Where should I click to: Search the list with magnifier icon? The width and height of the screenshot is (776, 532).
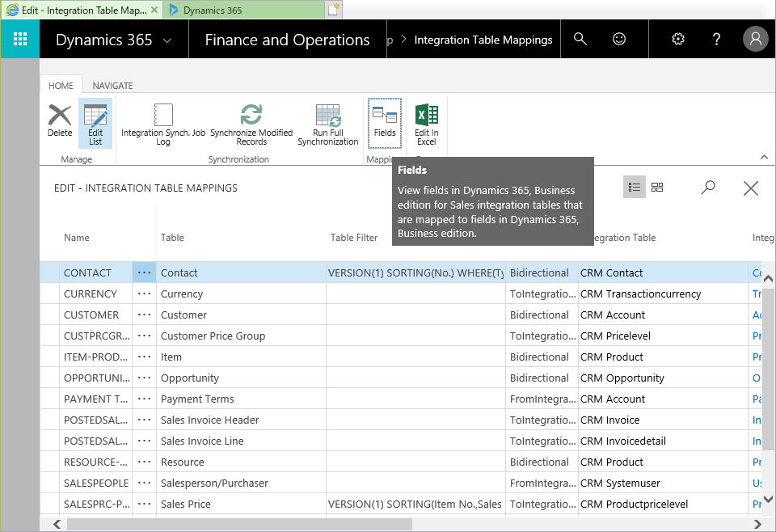coord(708,187)
